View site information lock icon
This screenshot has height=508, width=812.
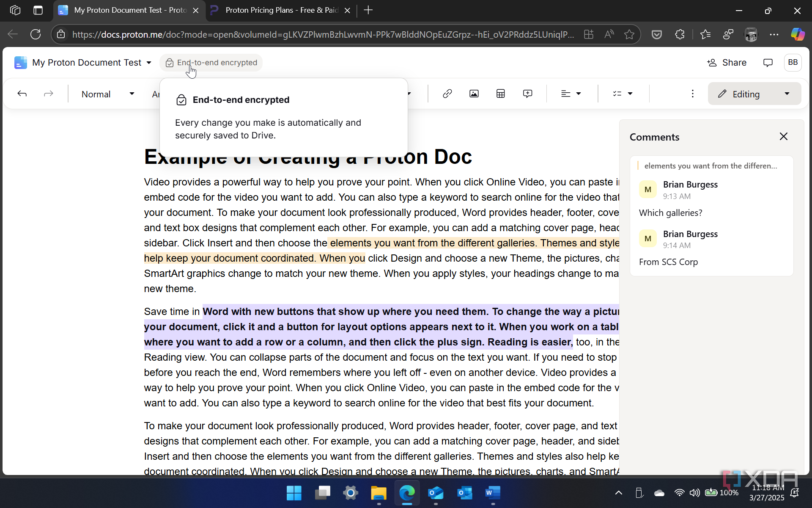(x=61, y=34)
